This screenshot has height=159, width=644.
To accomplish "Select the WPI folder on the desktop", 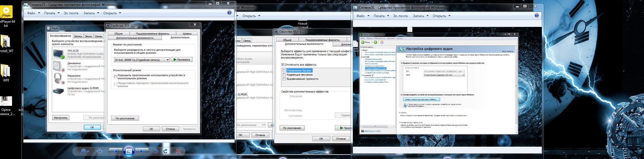I will (x=6, y=73).
